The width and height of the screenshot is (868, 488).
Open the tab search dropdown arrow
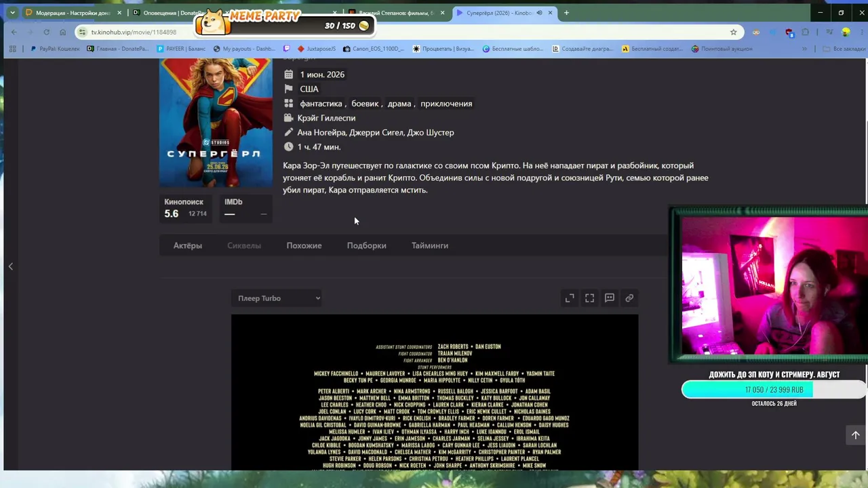(12, 13)
